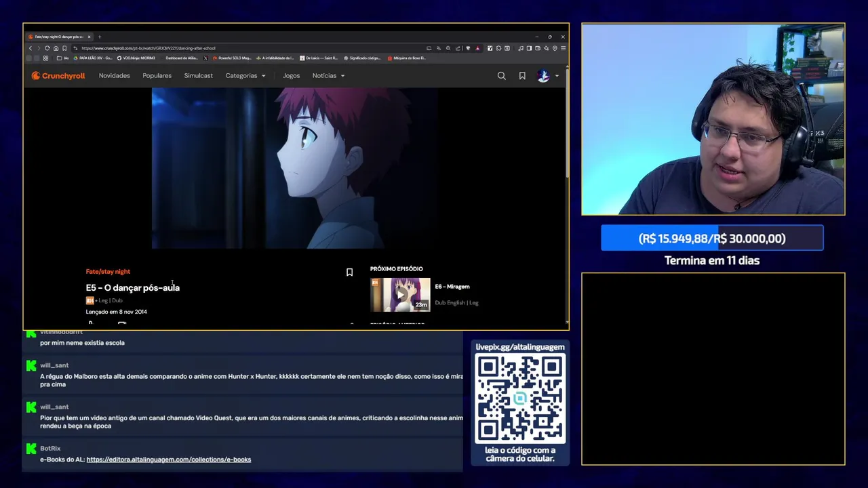This screenshot has width=868, height=488.
Task: Click the livepix.gg/altalinguagem label
Action: tap(520, 347)
